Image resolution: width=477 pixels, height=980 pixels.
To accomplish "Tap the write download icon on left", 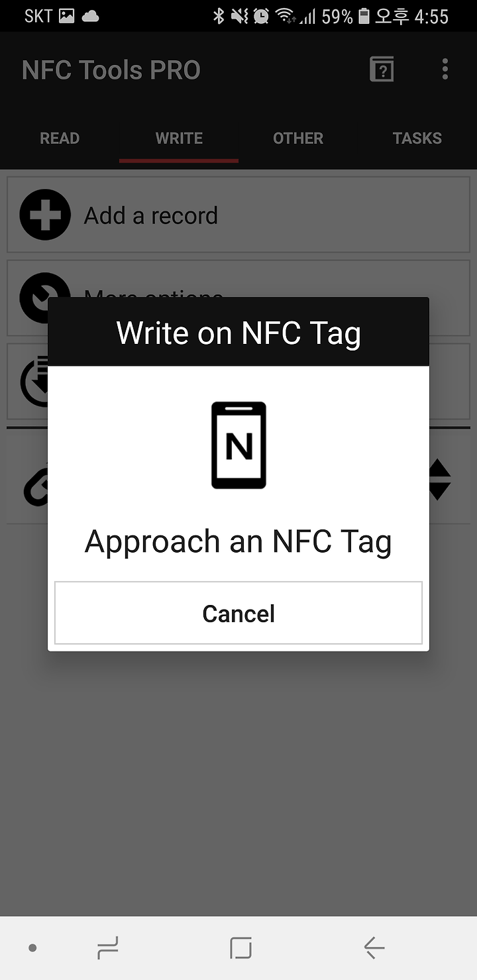I will [34, 381].
